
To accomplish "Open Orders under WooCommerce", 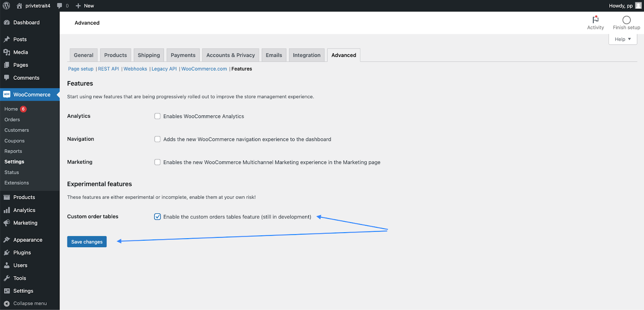I will coord(12,120).
